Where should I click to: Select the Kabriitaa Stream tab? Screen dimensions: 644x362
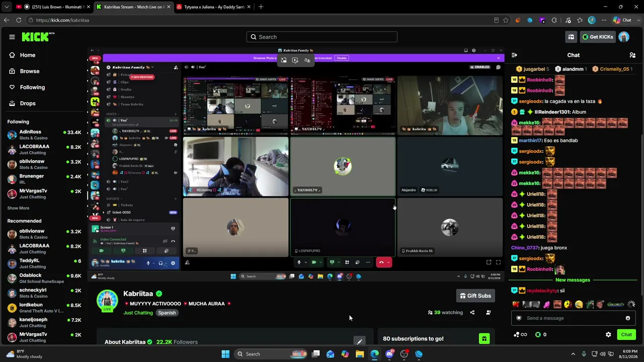point(133,7)
